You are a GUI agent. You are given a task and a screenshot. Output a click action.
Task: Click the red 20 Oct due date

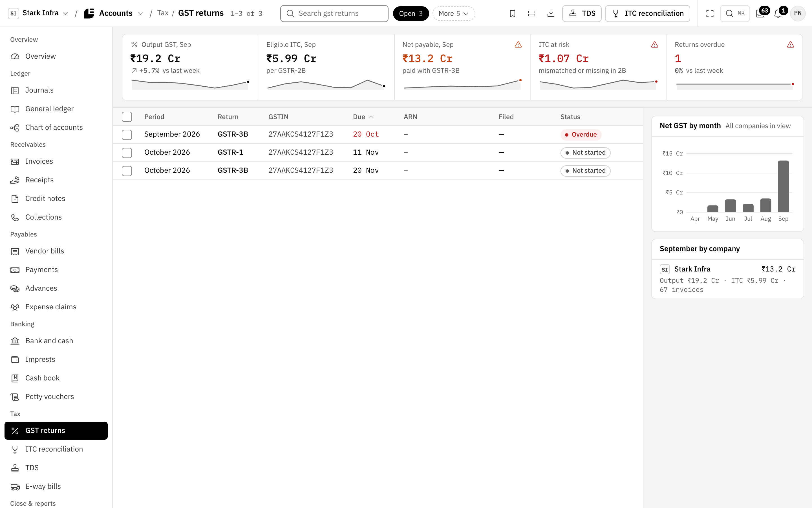click(x=366, y=134)
